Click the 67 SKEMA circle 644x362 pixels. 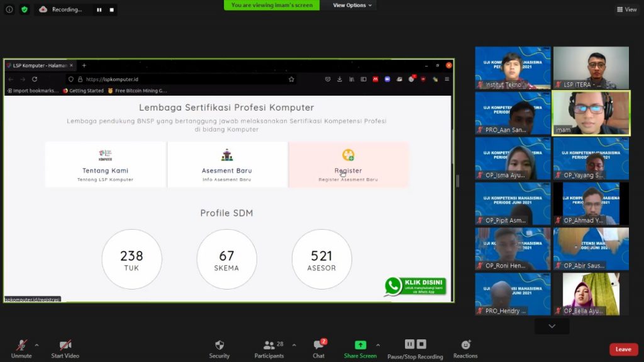226,259
